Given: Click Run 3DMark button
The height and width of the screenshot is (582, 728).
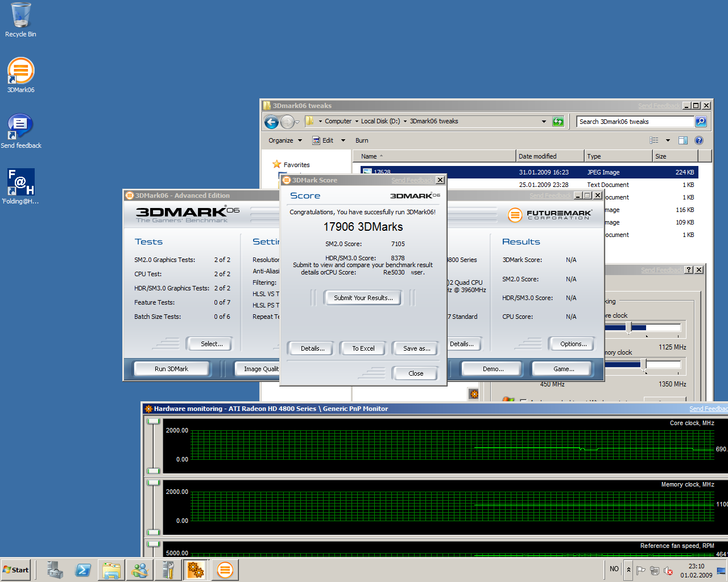Looking at the screenshot, I should (x=171, y=369).
